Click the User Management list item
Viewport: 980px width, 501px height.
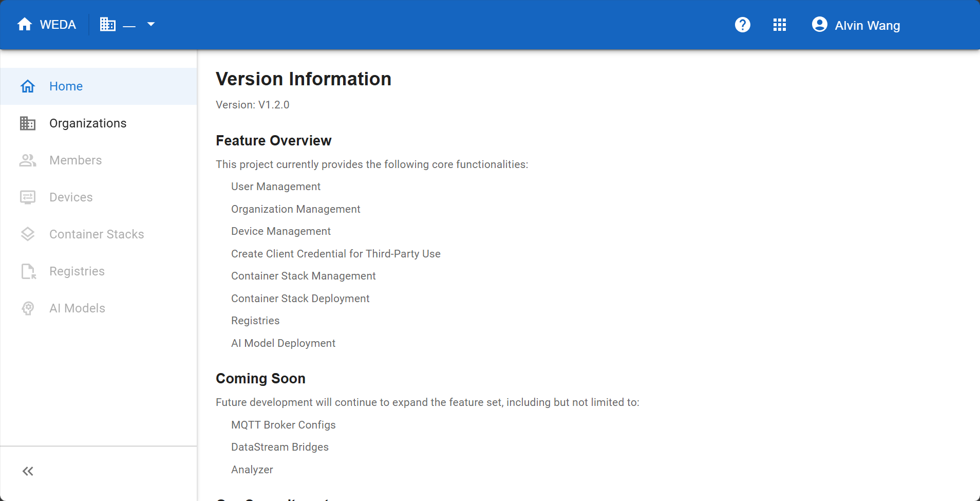pyautogui.click(x=276, y=187)
